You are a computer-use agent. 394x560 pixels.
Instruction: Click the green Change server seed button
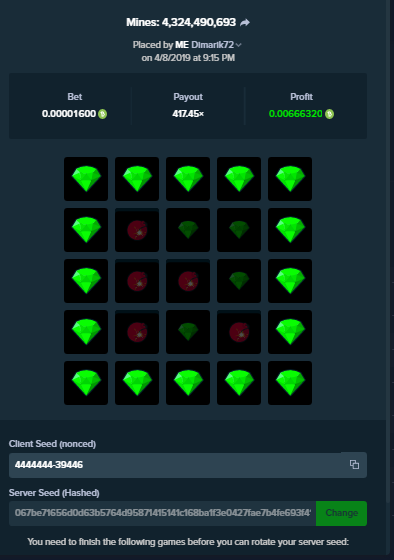click(x=341, y=513)
